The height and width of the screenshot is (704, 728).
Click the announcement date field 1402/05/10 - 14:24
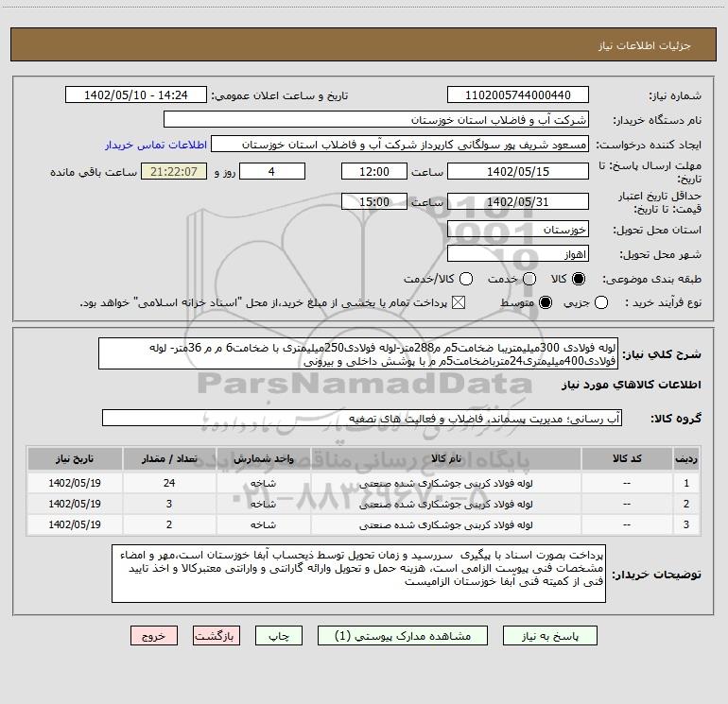click(136, 94)
